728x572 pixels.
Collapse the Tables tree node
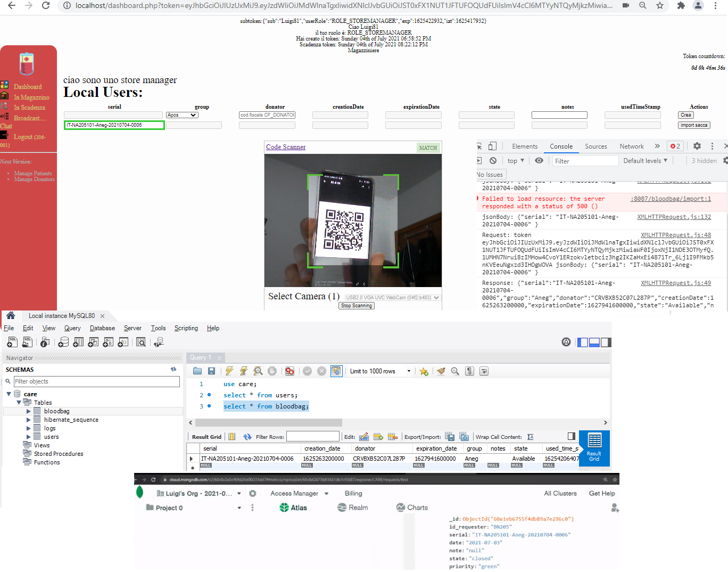click(19, 403)
